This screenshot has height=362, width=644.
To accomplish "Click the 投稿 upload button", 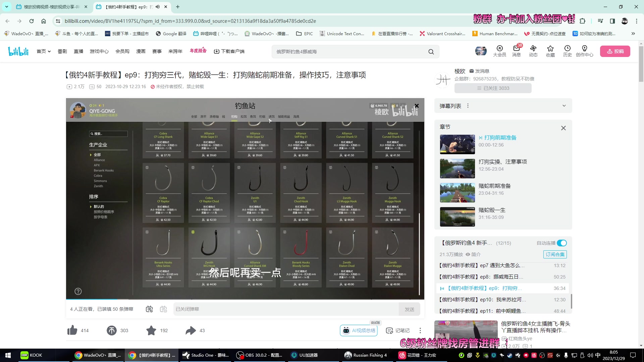I will click(x=615, y=51).
